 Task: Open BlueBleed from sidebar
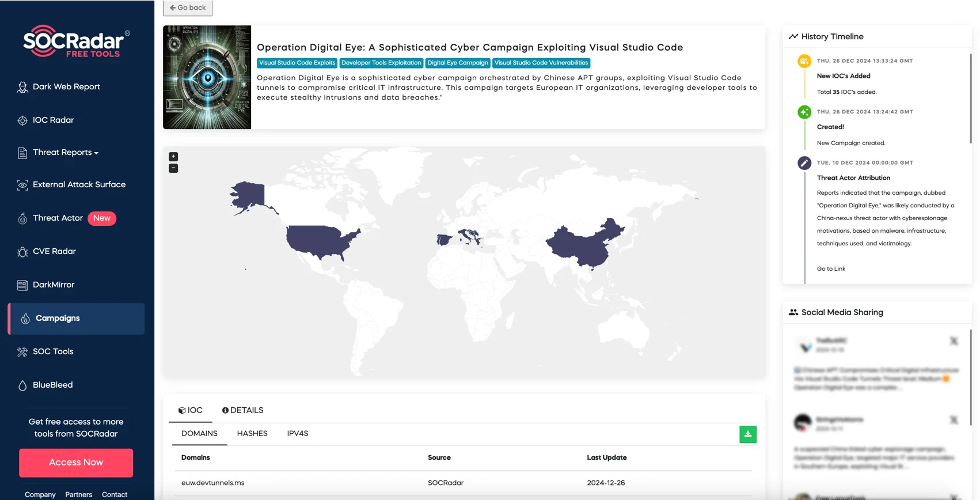pos(52,385)
